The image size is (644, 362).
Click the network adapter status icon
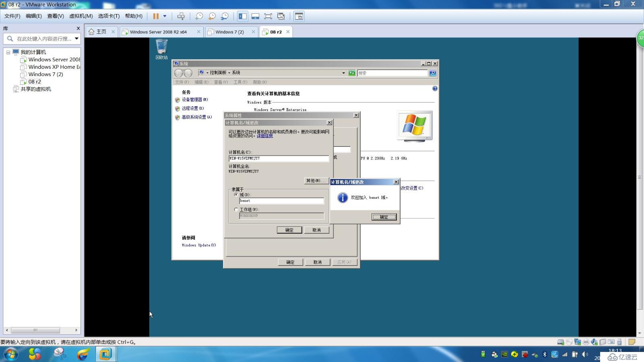click(x=577, y=342)
